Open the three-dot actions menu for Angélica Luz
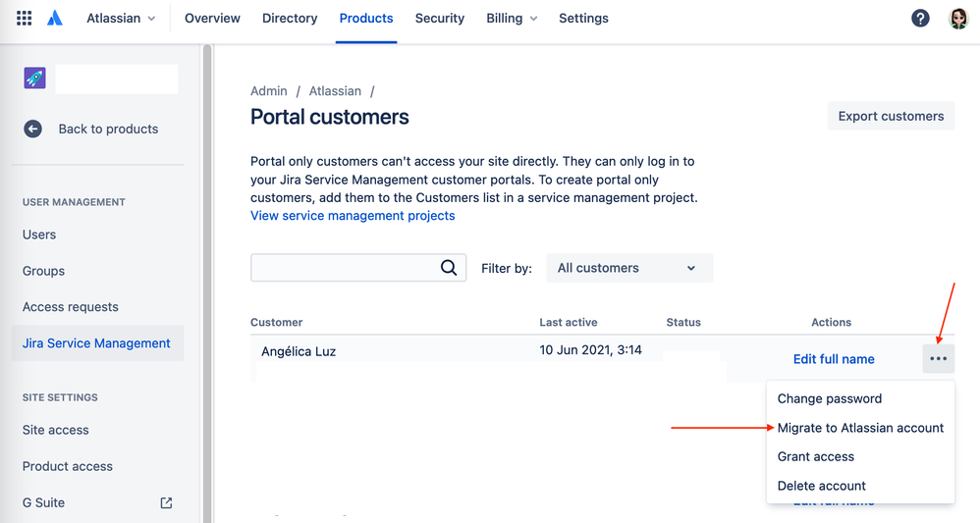 (938, 359)
